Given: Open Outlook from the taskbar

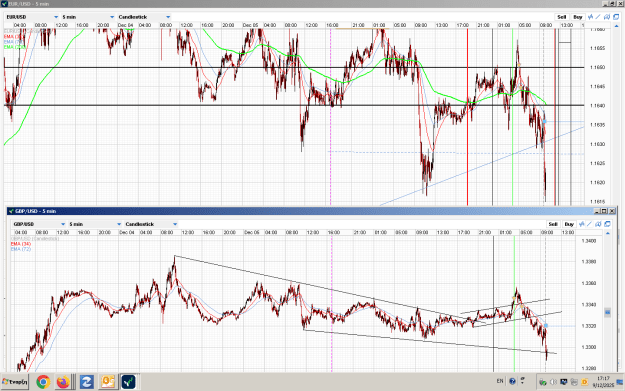Looking at the screenshot, I should [108, 382].
